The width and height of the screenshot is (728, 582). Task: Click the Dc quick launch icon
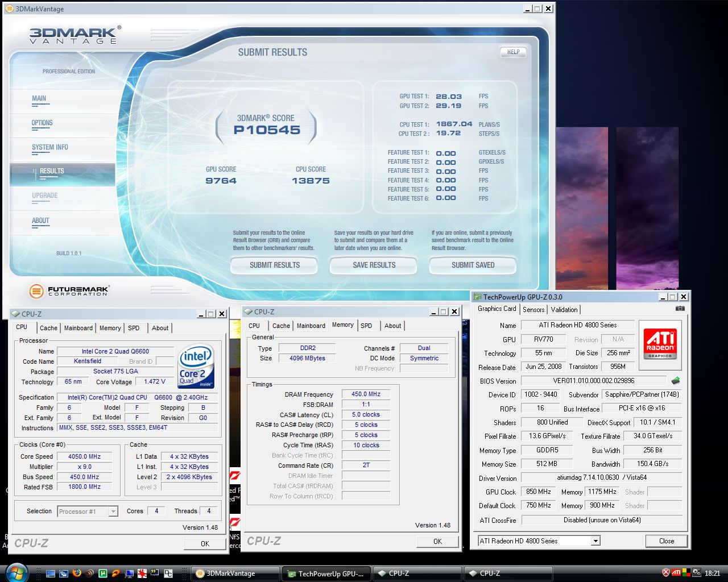168,573
